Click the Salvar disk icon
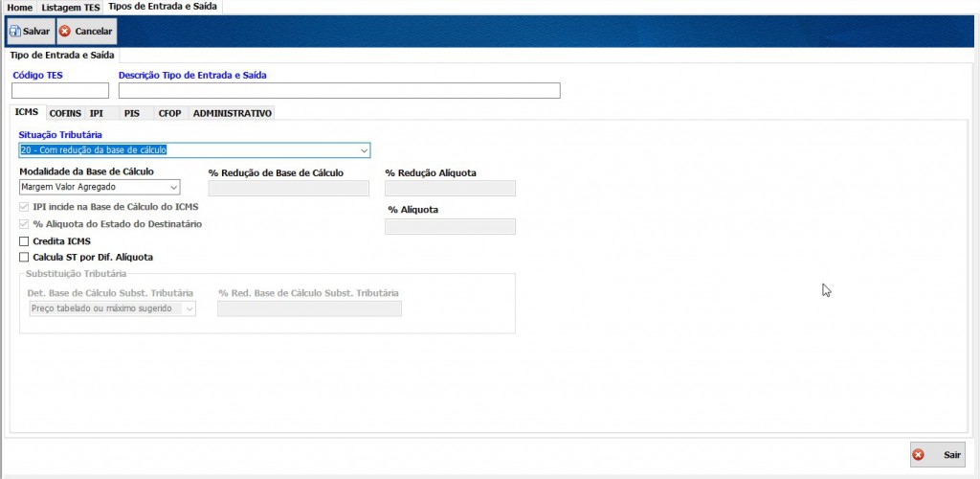Image resolution: width=980 pixels, height=479 pixels. click(14, 32)
